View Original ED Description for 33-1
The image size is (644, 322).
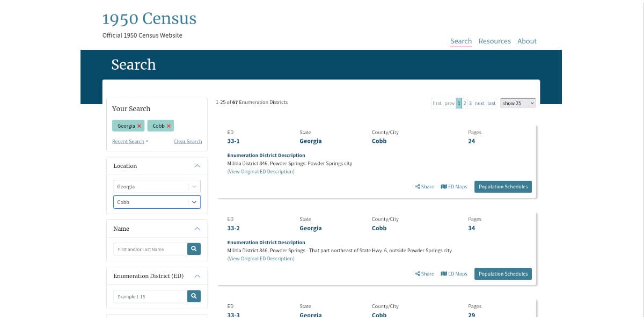(261, 172)
